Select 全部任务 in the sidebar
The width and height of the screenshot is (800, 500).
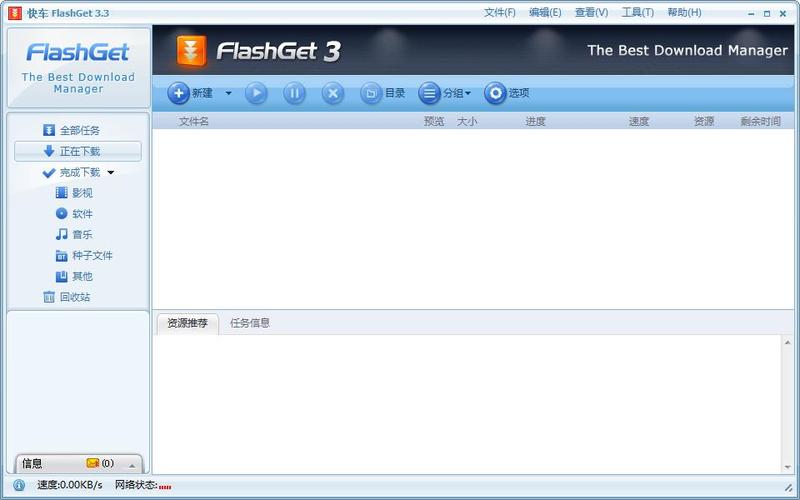71,131
